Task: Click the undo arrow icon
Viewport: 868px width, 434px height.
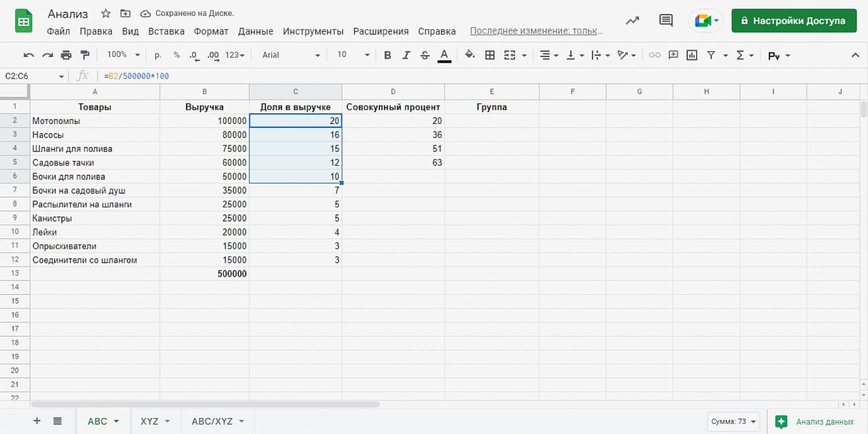Action: [29, 55]
